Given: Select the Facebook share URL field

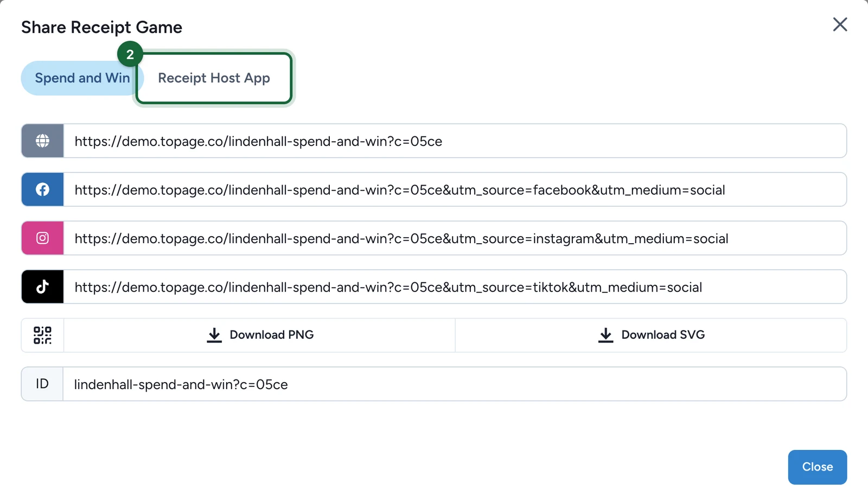Looking at the screenshot, I should pos(455,189).
